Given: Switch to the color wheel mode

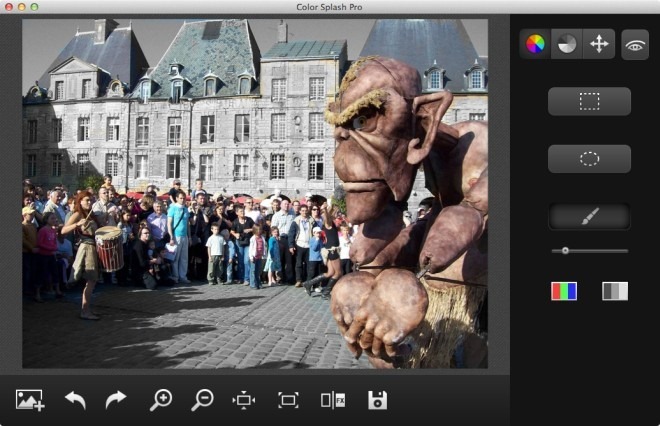Looking at the screenshot, I should (x=536, y=44).
